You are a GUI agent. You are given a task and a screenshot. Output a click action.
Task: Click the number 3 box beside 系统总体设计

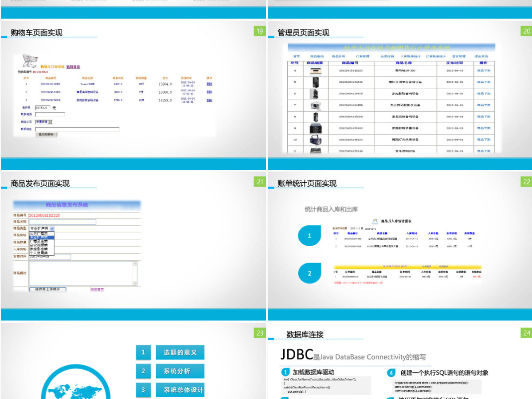pyautogui.click(x=143, y=390)
